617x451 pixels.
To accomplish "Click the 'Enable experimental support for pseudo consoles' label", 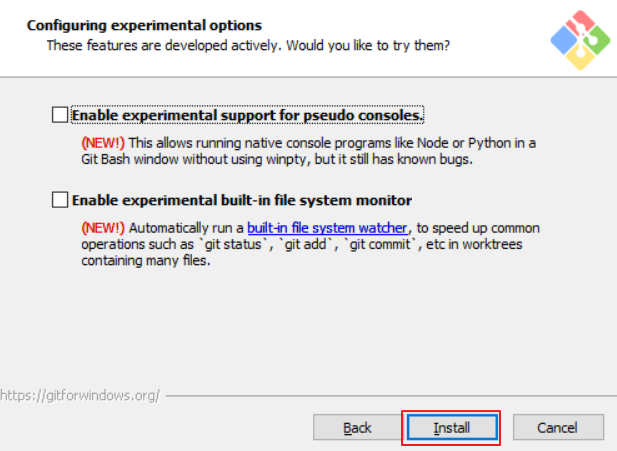I will click(x=248, y=115).
